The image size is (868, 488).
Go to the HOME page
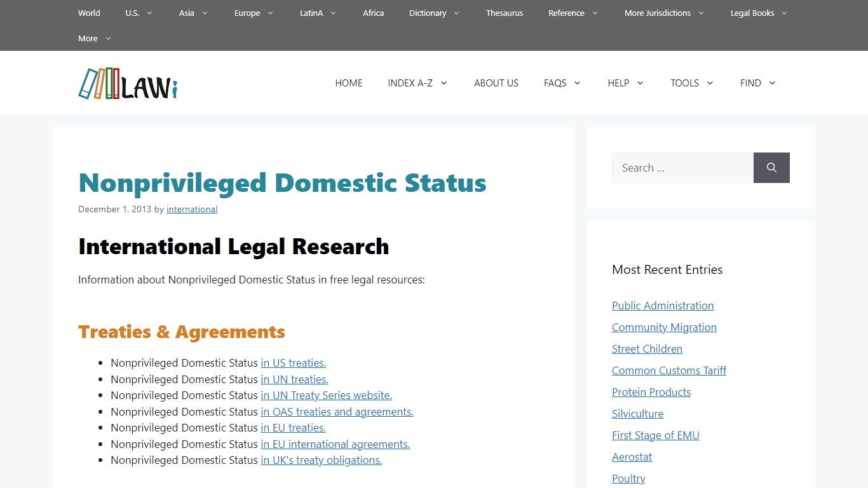pos(349,83)
